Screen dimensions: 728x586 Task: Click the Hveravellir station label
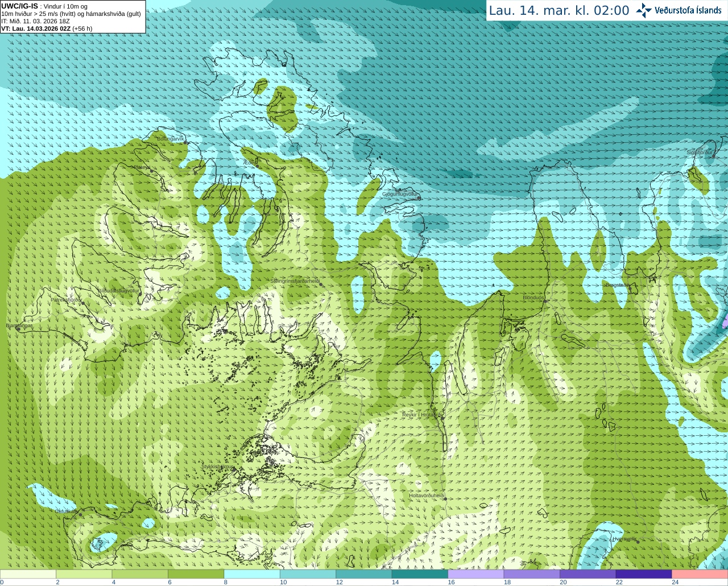[624, 539]
